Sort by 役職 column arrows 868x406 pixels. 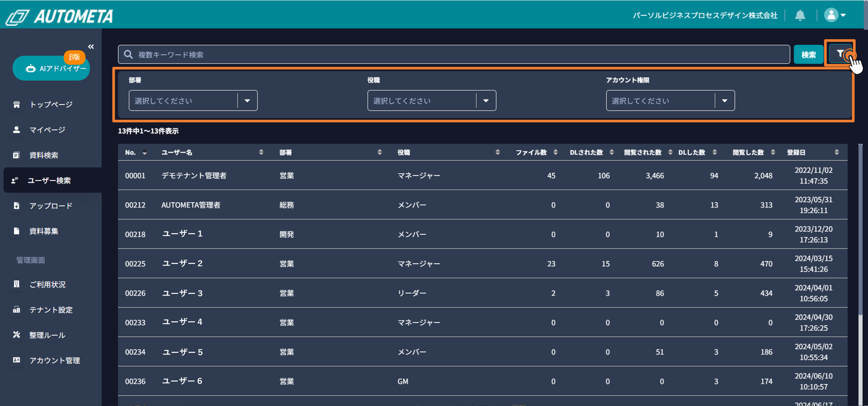(498, 152)
